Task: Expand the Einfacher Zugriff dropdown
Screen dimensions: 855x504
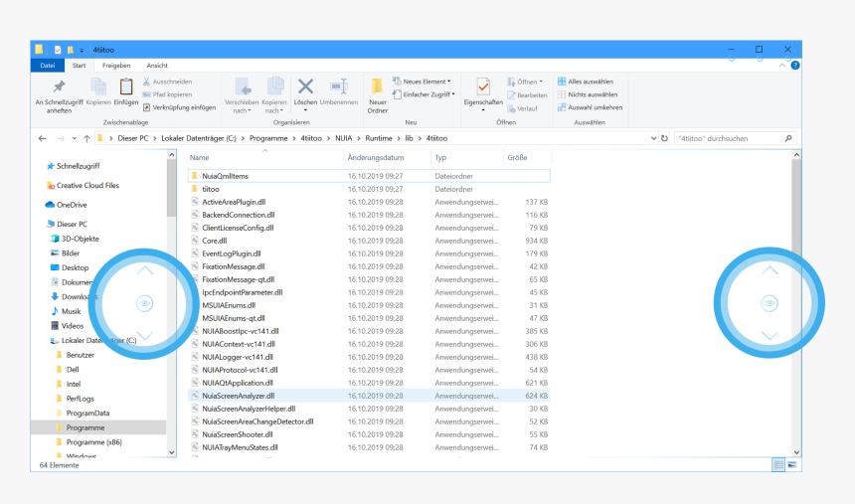Action: 424,94
